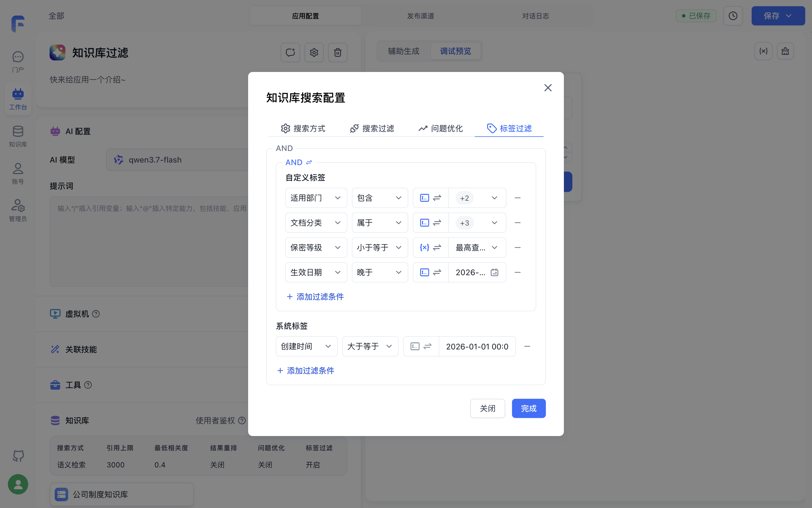This screenshot has width=812, height=508.
Task: Expand the +2 values dropdown
Action: coord(477,198)
